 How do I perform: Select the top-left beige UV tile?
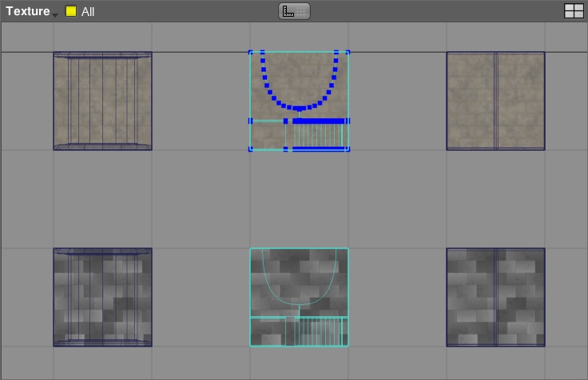[102, 101]
